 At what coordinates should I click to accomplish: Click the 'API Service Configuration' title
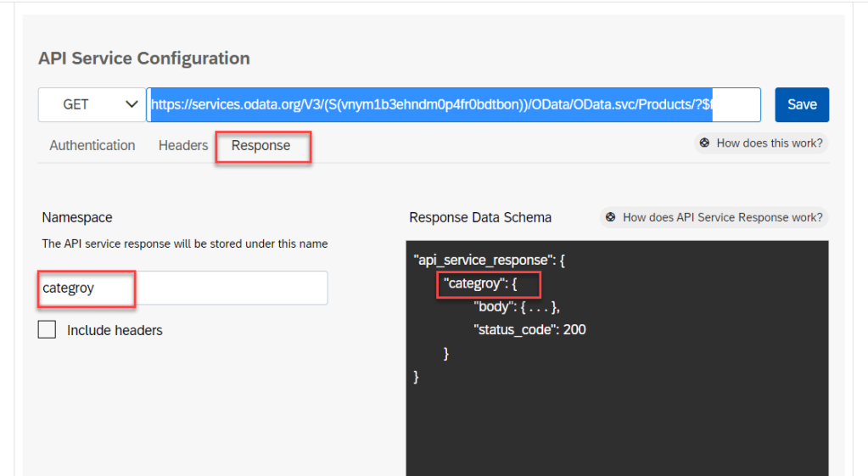click(x=144, y=59)
